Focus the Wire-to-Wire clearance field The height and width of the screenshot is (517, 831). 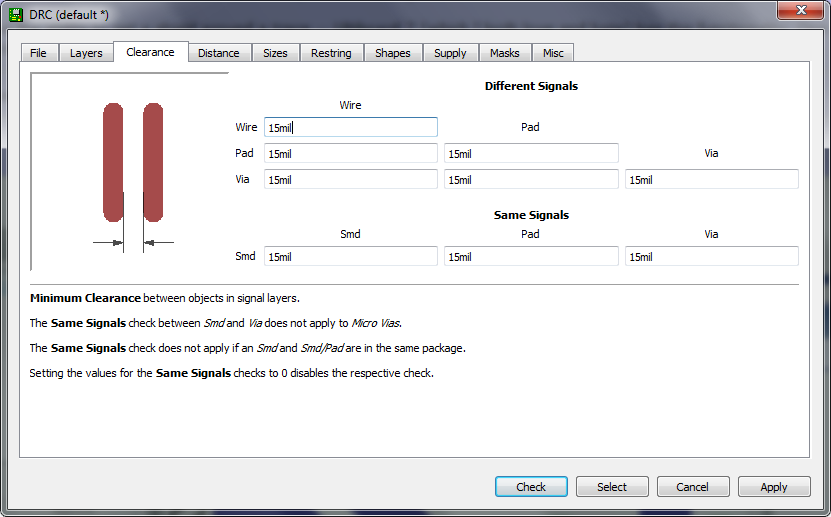[x=351, y=127]
